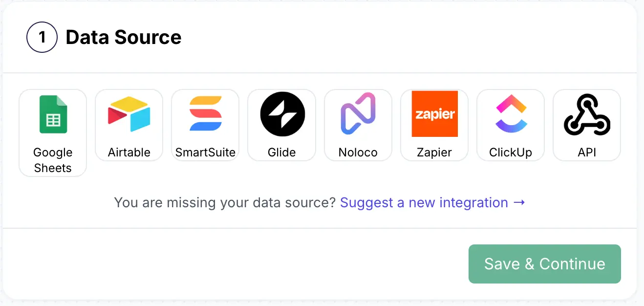The height and width of the screenshot is (306, 644).
Task: Choose the ClickUp integration icon
Action: pyautogui.click(x=510, y=114)
